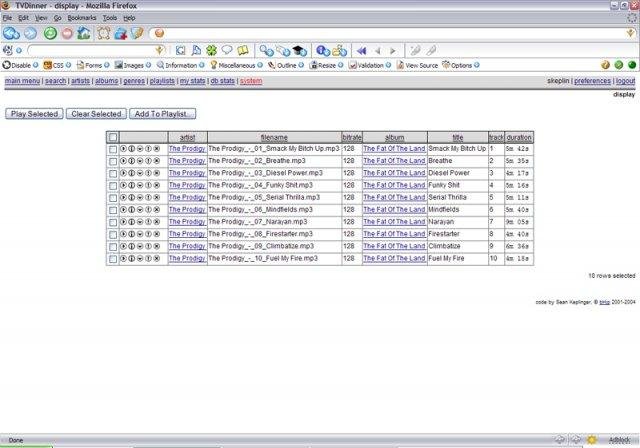The width and height of the screenshot is (640, 448).
Task: Open The Fat Of The Land link in Firestarter row
Action: coord(394,234)
